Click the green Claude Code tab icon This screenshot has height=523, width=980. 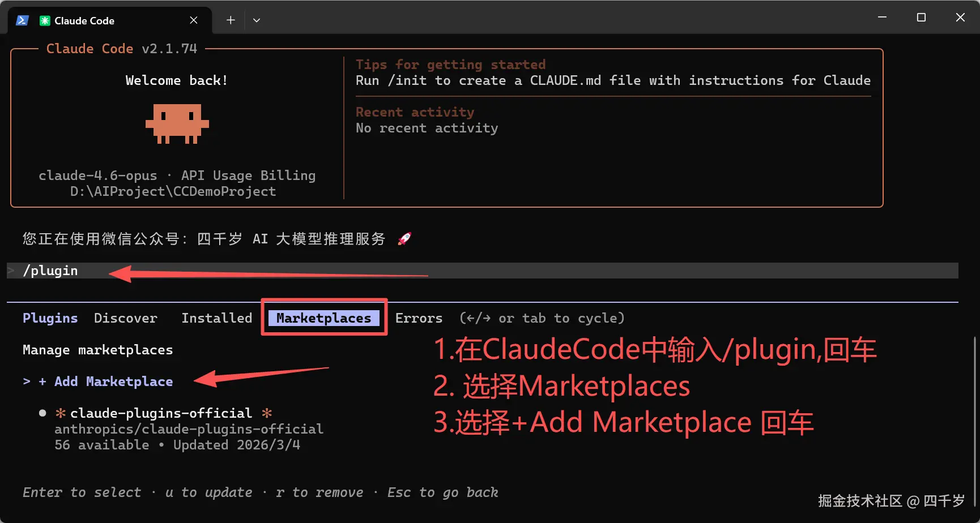point(45,20)
